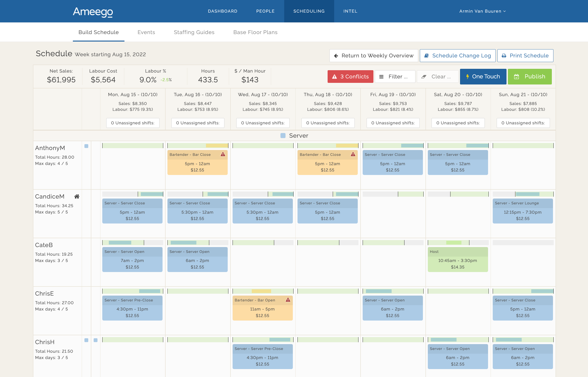
Task: Open the Armin Van Buuren account menu
Action: 482,11
